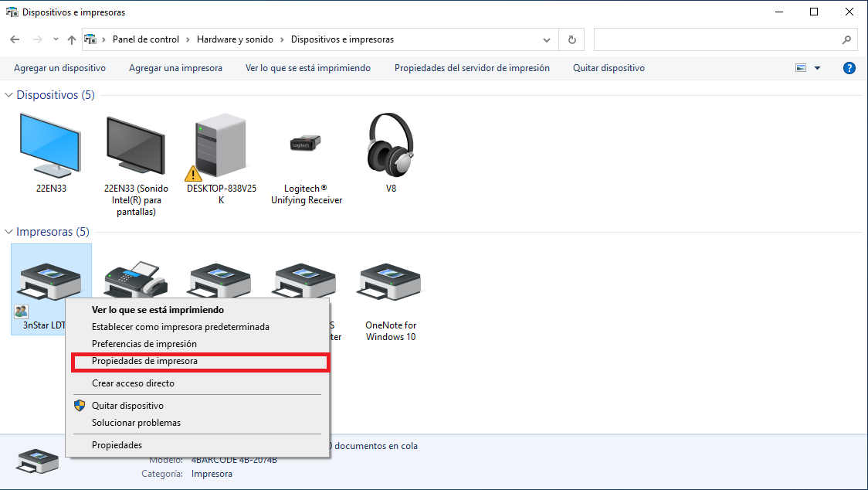Image resolution: width=868 pixels, height=490 pixels.
Task: Click the 'Categoría:' label in details pane
Action: point(162,474)
